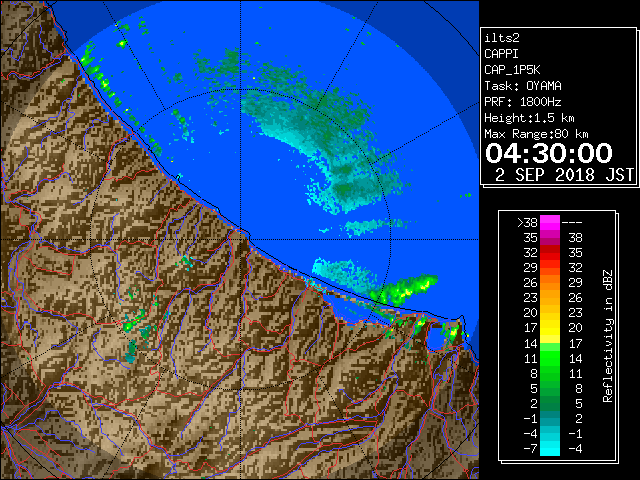The width and height of the screenshot is (640, 480).
Task: Pick the cyan -7 to -4 dBZ swatch
Action: tap(550, 448)
